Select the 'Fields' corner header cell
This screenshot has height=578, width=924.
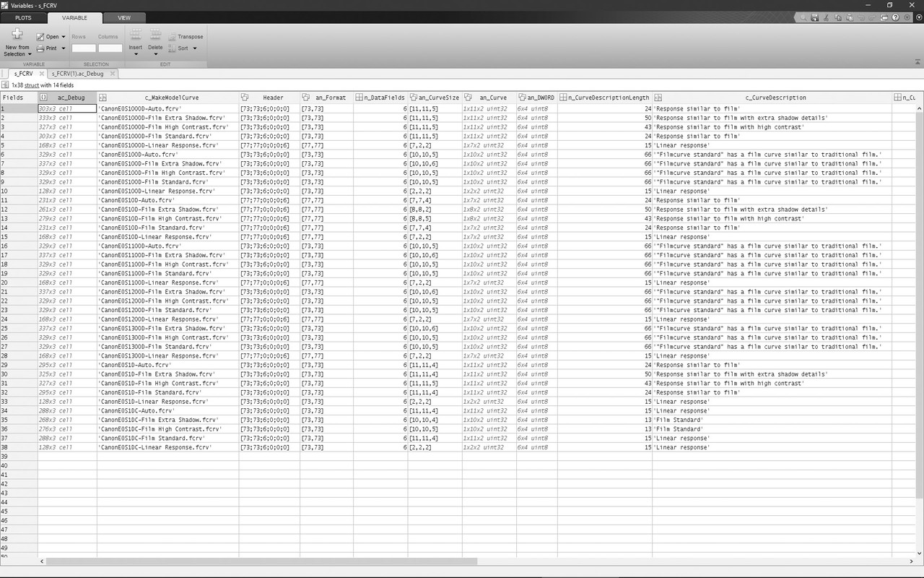click(x=19, y=98)
